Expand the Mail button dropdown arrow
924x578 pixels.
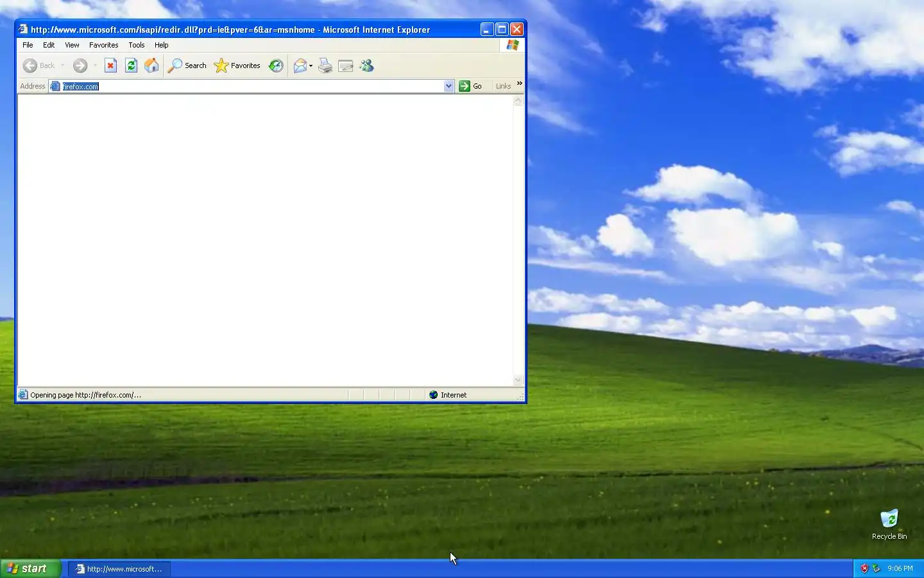point(311,66)
